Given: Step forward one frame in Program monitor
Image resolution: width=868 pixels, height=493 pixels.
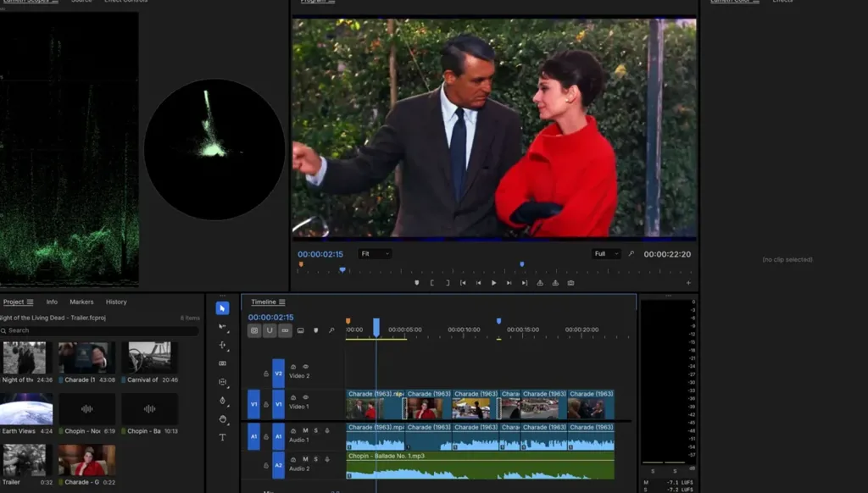Looking at the screenshot, I should (x=509, y=283).
